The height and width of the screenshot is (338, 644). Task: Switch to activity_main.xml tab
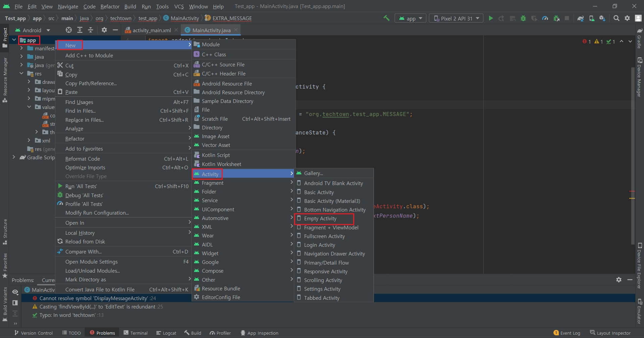click(152, 30)
